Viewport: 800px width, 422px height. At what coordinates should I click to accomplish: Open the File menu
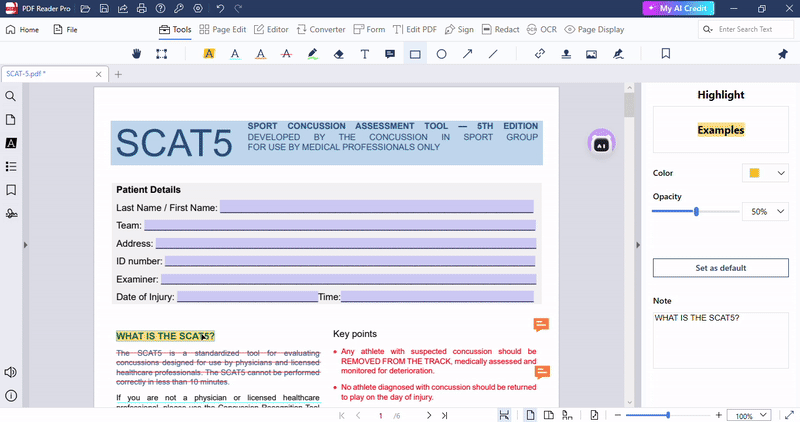[x=65, y=30]
